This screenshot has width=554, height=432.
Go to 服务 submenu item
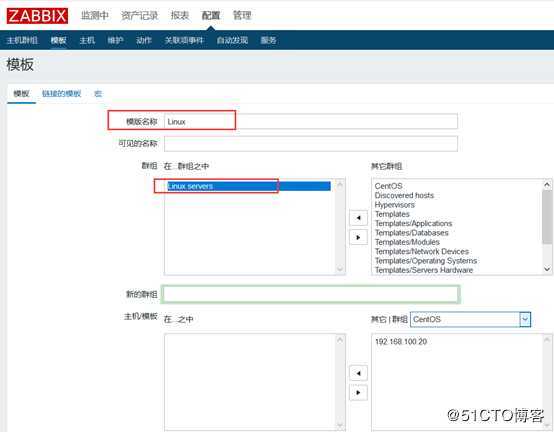(268, 40)
